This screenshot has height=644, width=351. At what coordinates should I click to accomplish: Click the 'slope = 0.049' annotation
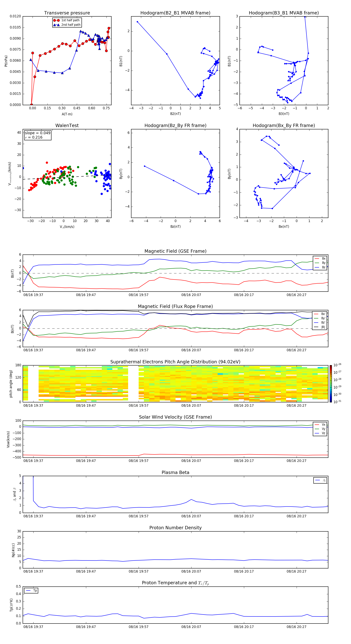pos(37,133)
